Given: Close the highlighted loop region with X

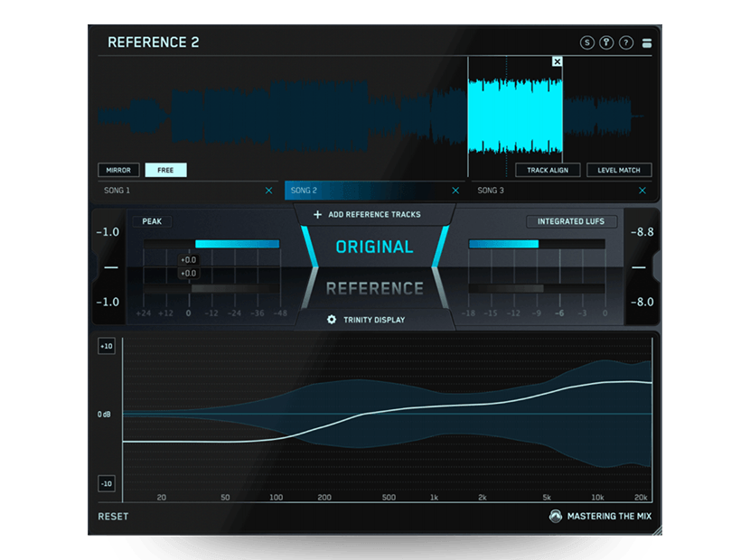Looking at the screenshot, I should (x=557, y=61).
